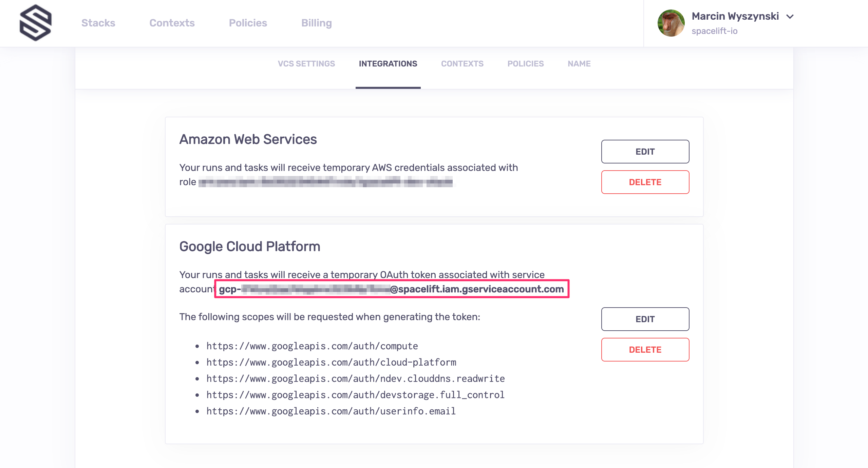Viewport: 868px width, 468px height.
Task: Open the user avatar picture
Action: point(671,23)
